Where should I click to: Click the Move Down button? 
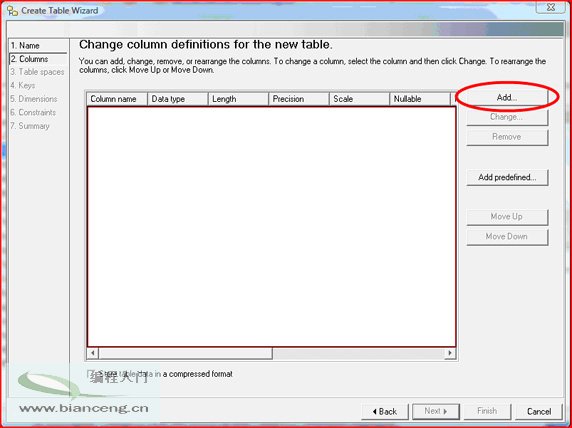pyautogui.click(x=507, y=236)
